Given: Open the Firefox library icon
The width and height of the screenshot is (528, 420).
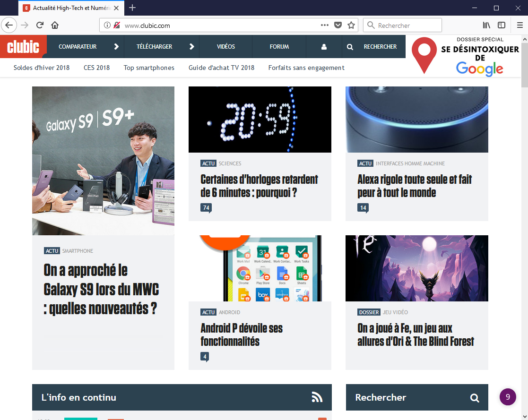Looking at the screenshot, I should 486,26.
